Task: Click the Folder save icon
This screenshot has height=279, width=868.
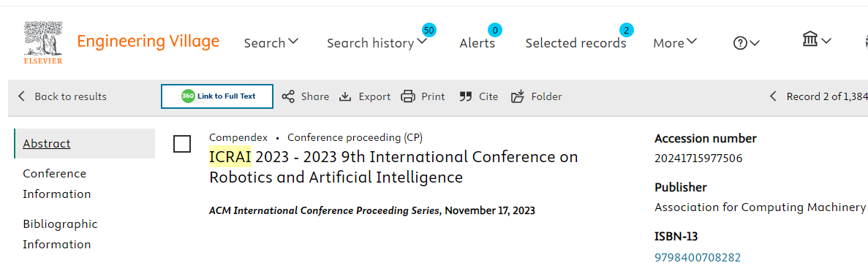Action: (x=518, y=96)
